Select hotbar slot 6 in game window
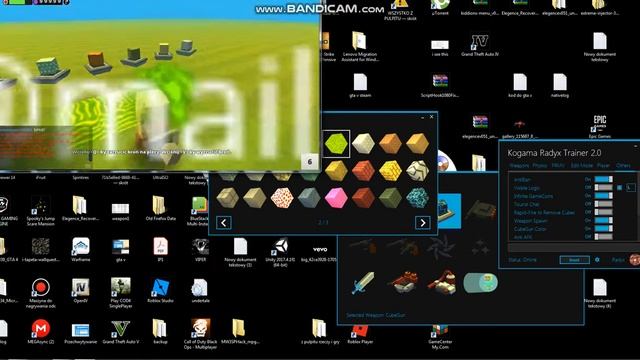640x360 pixels. point(310,162)
